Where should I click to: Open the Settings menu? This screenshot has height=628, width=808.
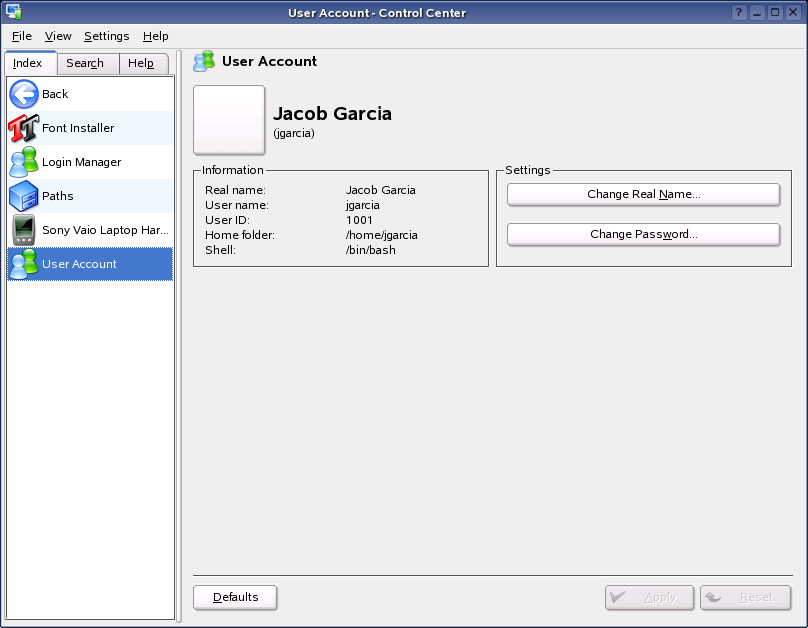coord(107,36)
